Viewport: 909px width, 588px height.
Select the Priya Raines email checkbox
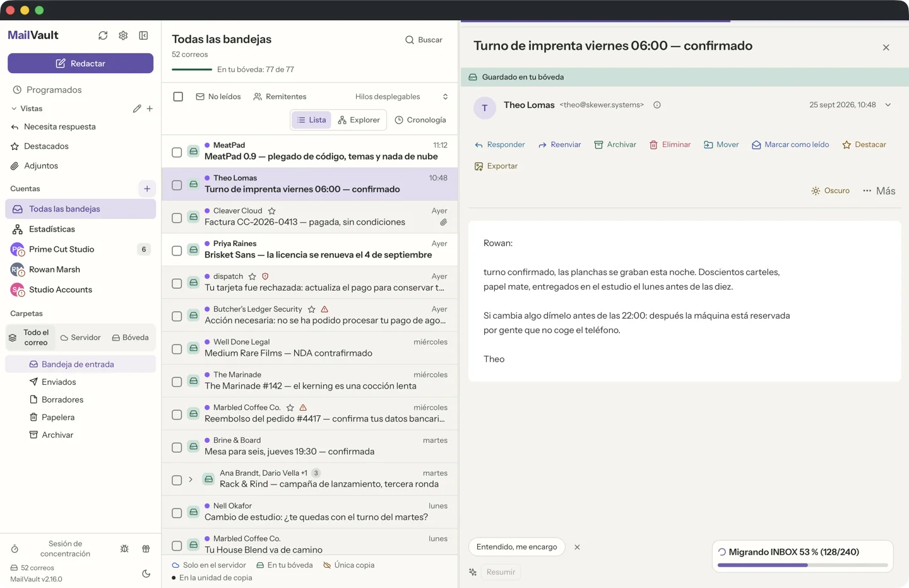[177, 250]
